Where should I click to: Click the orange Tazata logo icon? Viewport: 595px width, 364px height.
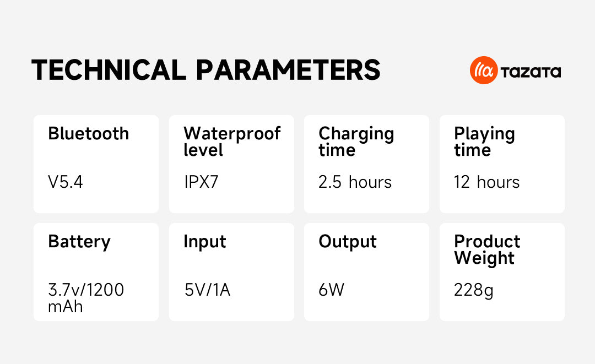tap(484, 71)
